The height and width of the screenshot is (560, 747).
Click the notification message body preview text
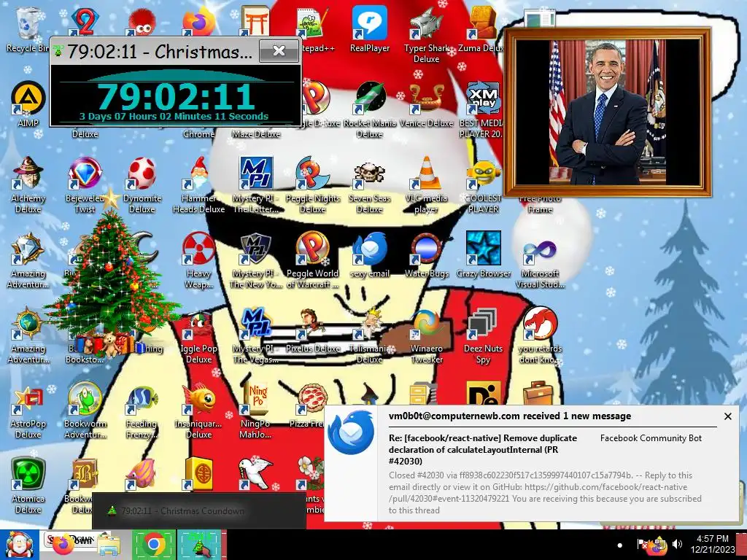click(x=545, y=493)
